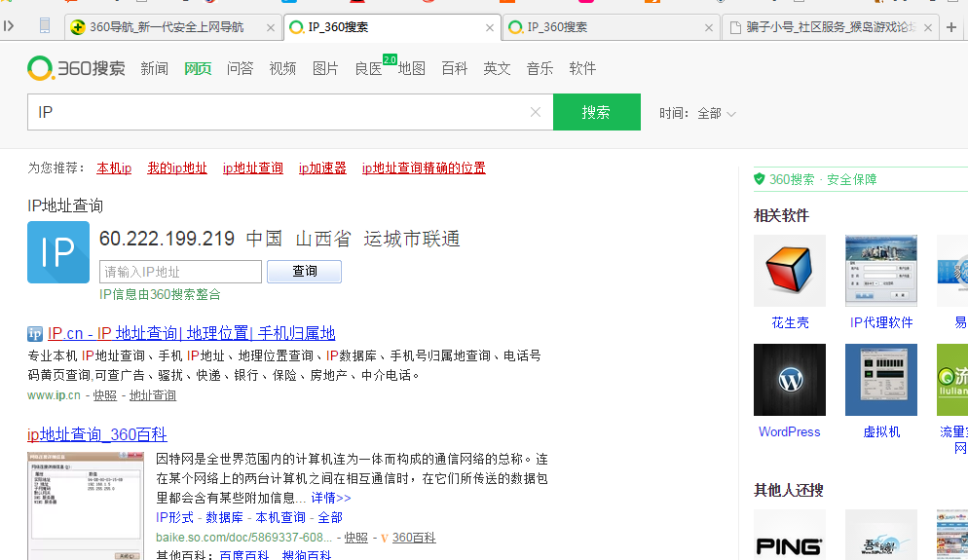This screenshot has height=560, width=968.
Task: Click the 请输入IP地址 input field
Action: (180, 272)
